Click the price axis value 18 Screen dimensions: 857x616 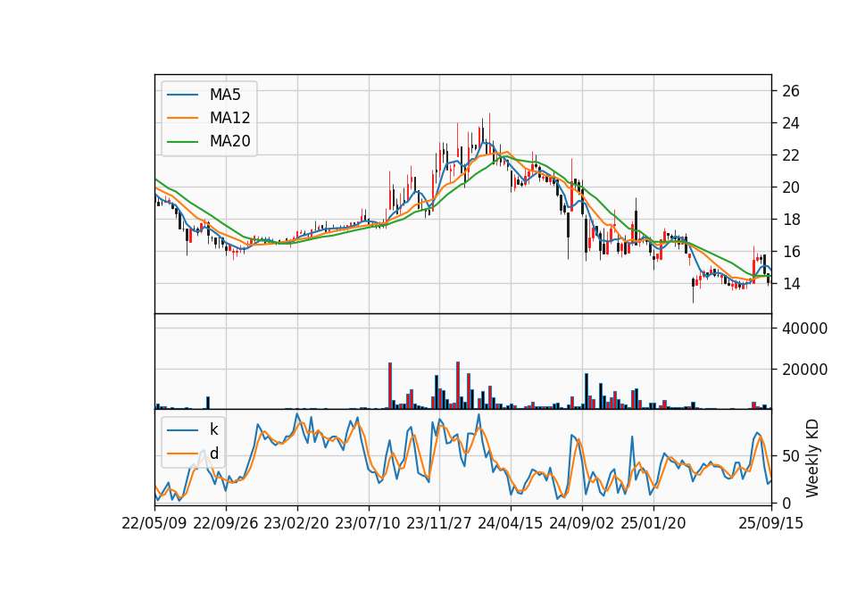[x=791, y=220]
